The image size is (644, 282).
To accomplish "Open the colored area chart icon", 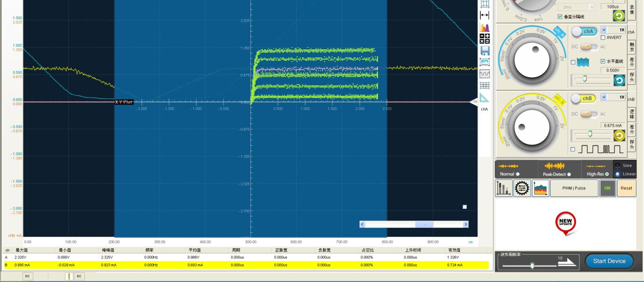I will tap(540, 188).
